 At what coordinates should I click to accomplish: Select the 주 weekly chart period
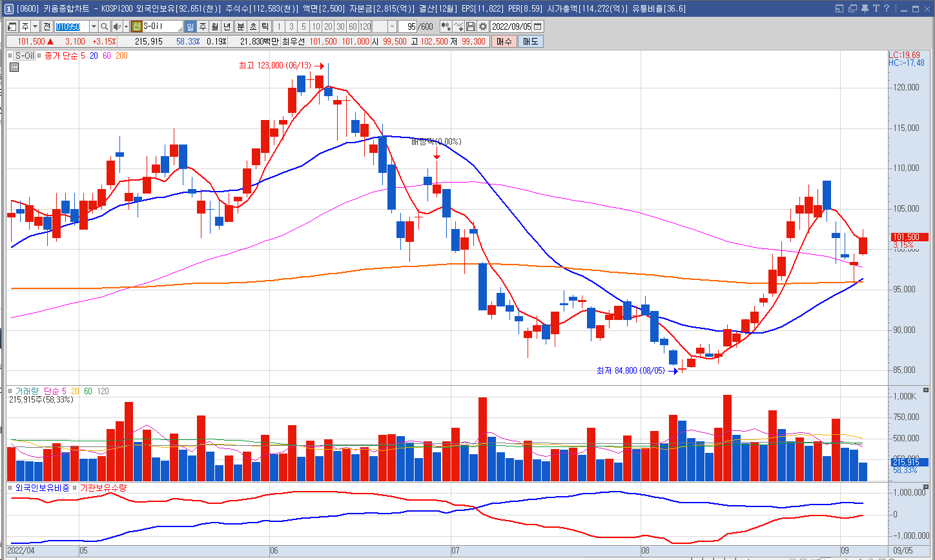click(203, 26)
